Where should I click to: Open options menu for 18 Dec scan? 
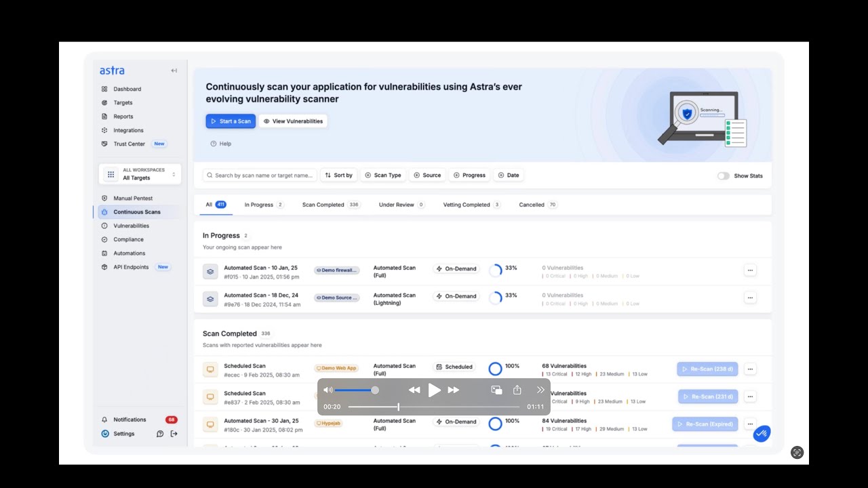[750, 298]
